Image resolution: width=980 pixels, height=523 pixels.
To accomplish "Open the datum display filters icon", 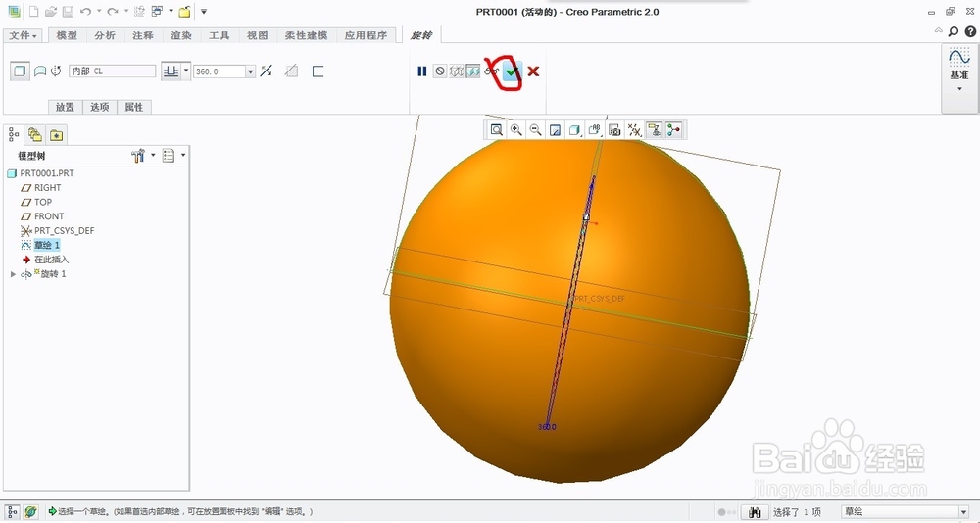I will click(x=635, y=130).
